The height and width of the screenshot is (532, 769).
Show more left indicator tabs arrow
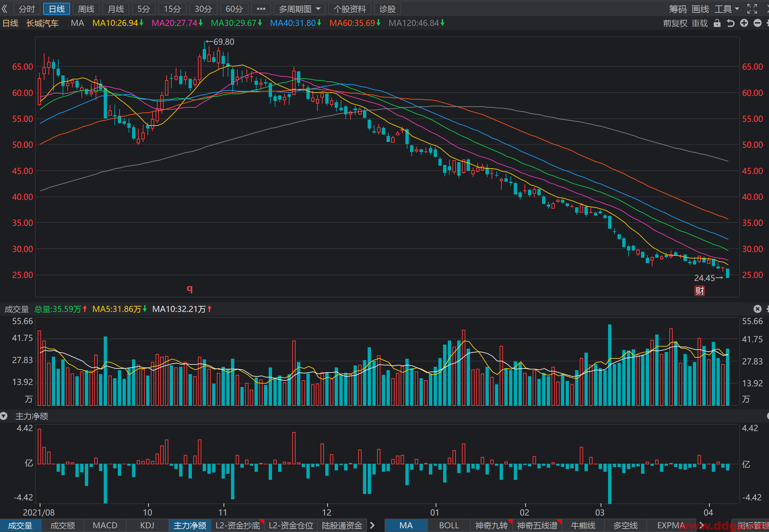pos(372,525)
